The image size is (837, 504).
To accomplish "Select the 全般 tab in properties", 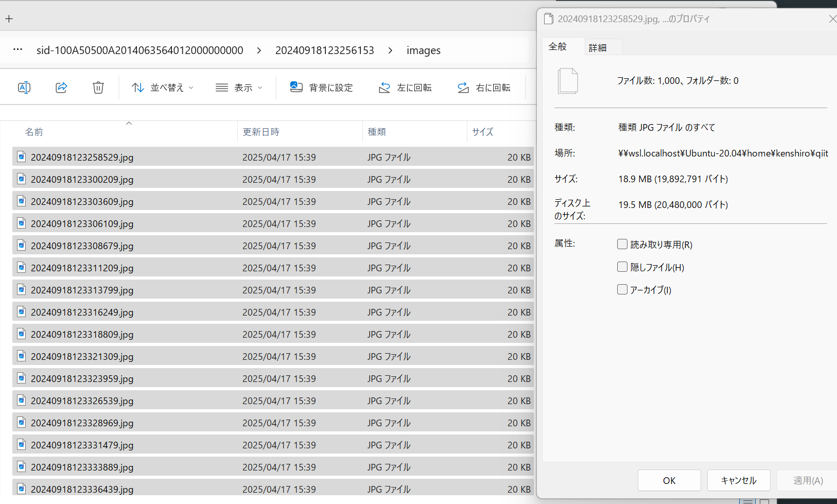I will tap(557, 46).
